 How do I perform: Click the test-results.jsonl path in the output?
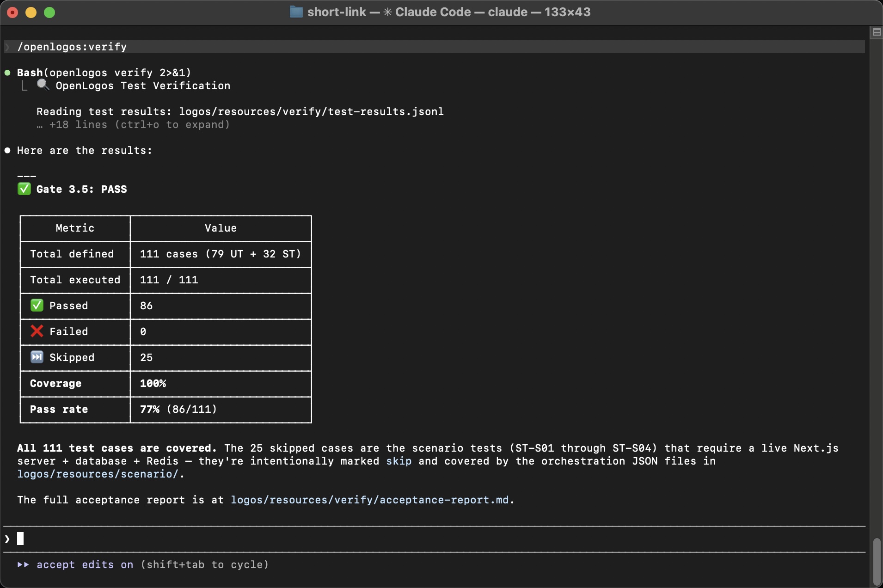tap(311, 111)
